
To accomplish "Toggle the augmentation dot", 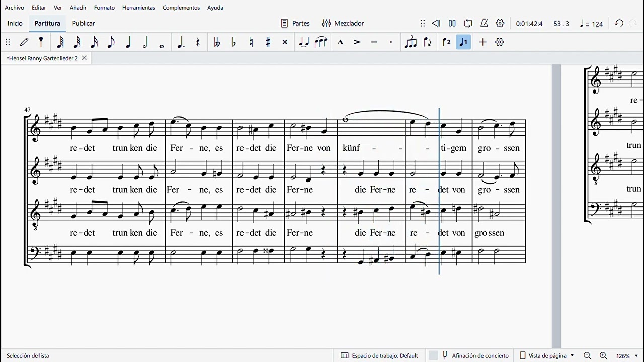I will click(181, 42).
